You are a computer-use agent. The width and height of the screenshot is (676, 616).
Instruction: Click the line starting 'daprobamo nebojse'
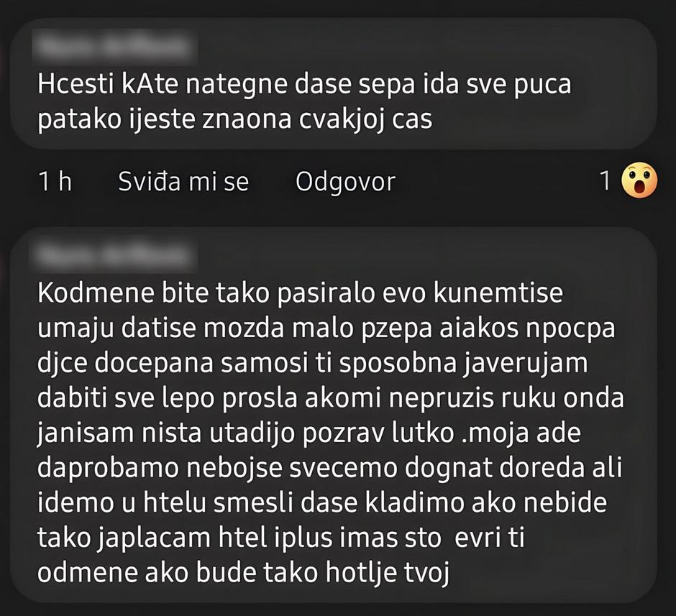(330, 468)
